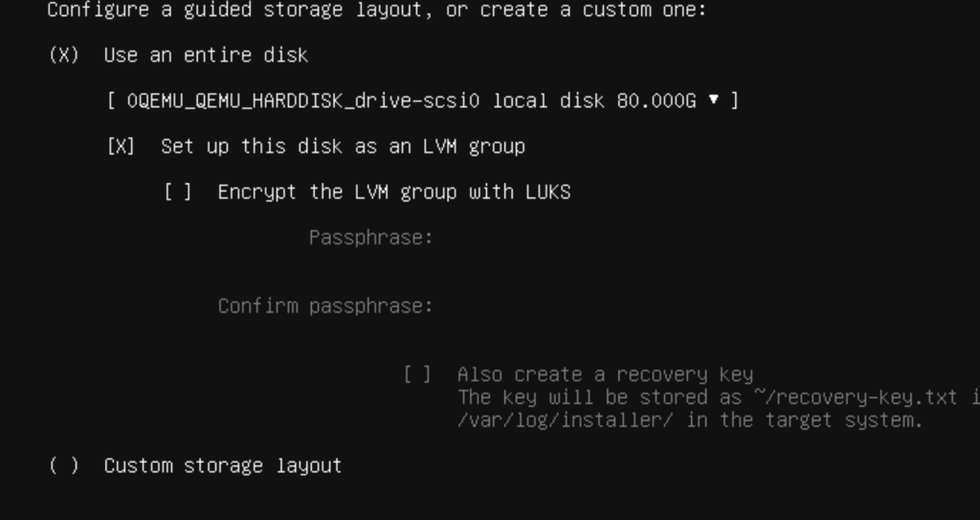Uncheck "Set up this disk as an LVM group"
The height and width of the screenshot is (520, 980).
click(121, 147)
